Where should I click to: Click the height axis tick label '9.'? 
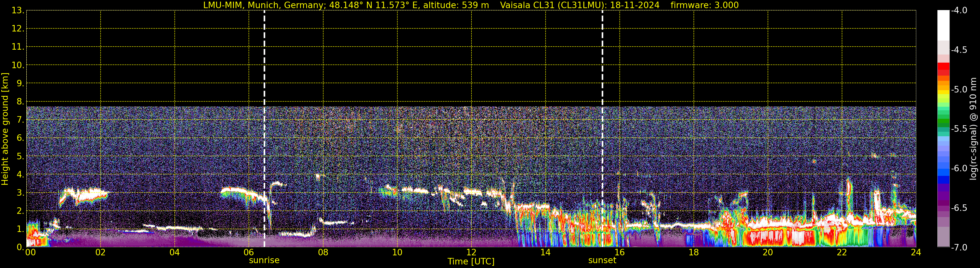click(x=20, y=83)
